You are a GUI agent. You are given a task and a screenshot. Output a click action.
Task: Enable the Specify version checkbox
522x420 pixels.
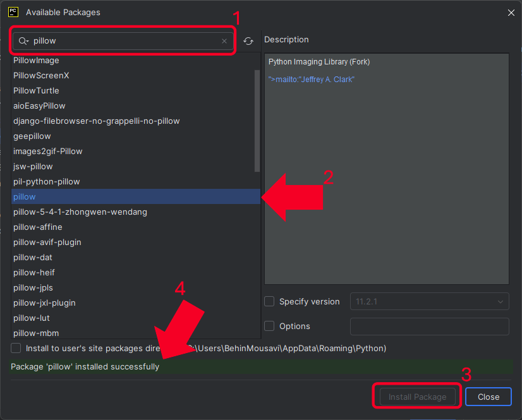pyautogui.click(x=269, y=302)
